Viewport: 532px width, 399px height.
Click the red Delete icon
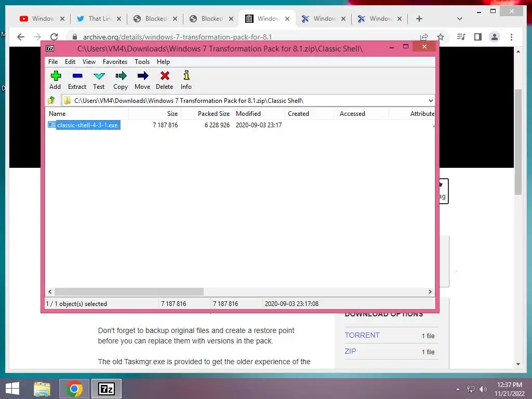[x=165, y=80]
